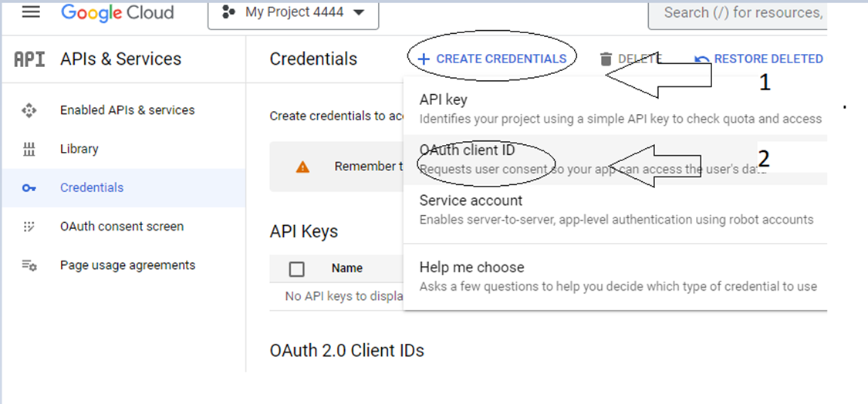Click the Enabled APIs & services icon
This screenshot has width=868, height=404.
pyautogui.click(x=29, y=110)
